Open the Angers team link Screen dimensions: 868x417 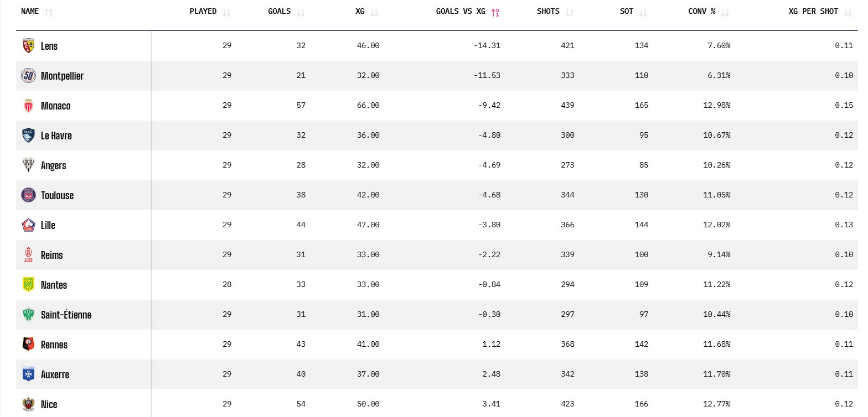54,165
